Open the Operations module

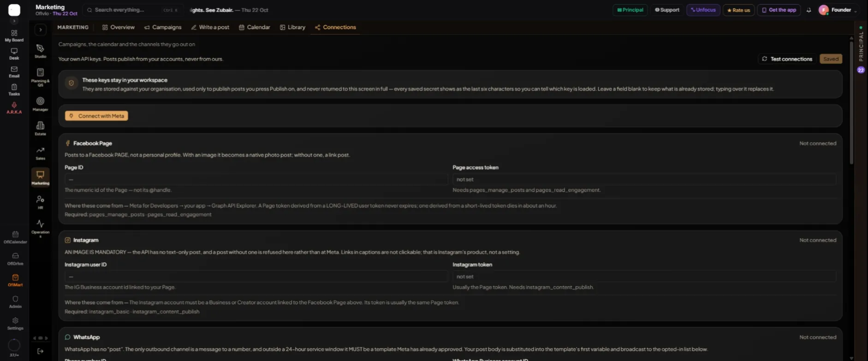(x=41, y=228)
